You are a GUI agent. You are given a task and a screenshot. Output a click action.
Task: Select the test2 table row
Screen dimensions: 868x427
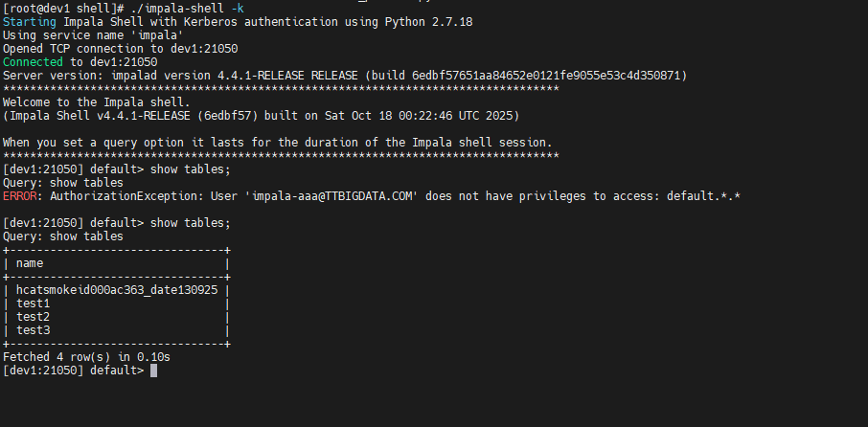pyautogui.click(x=33, y=317)
